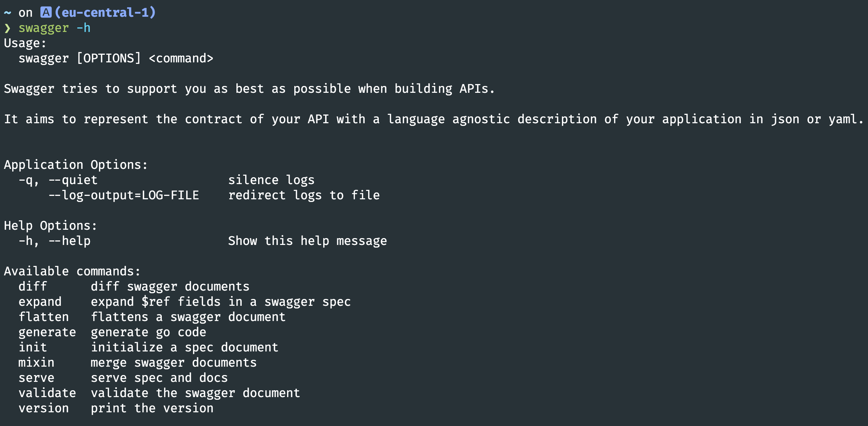Click the Available commands heading
Screen dimensions: 868x426
click(72, 271)
